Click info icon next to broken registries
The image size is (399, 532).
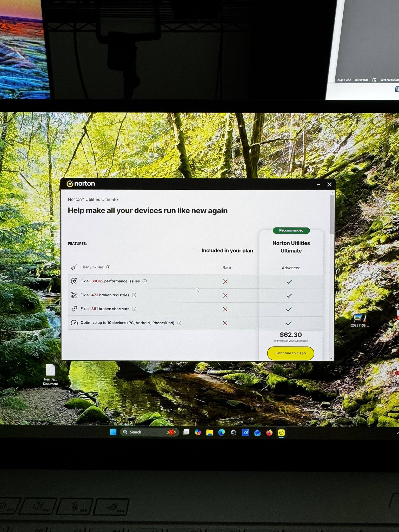134,295
